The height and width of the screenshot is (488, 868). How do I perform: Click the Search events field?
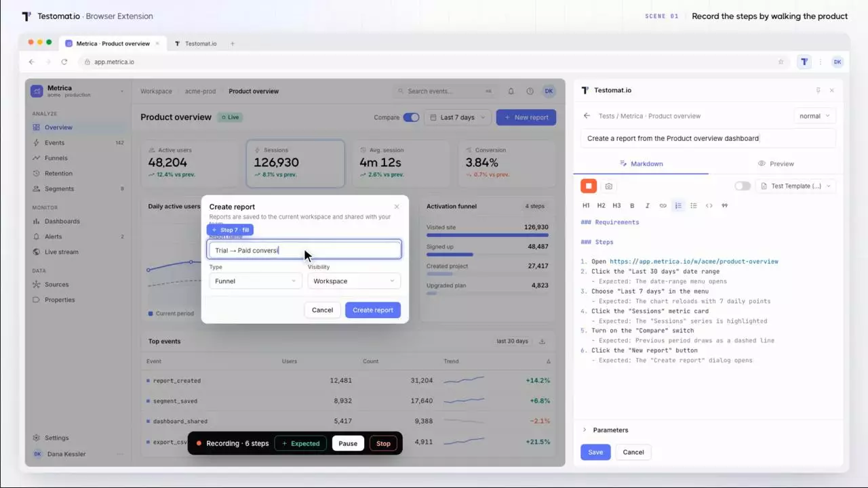446,91
